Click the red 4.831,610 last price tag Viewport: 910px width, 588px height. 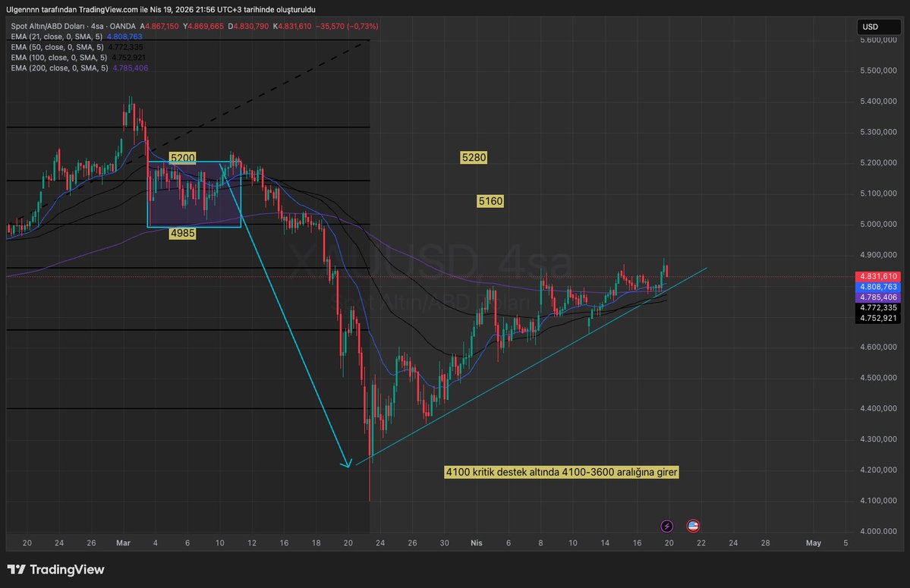coord(878,277)
